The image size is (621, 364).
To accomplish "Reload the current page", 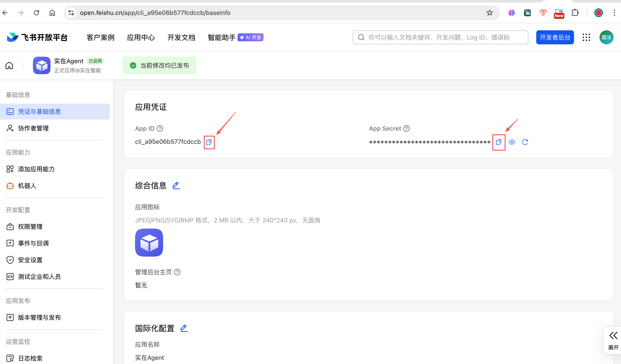I will click(x=36, y=13).
